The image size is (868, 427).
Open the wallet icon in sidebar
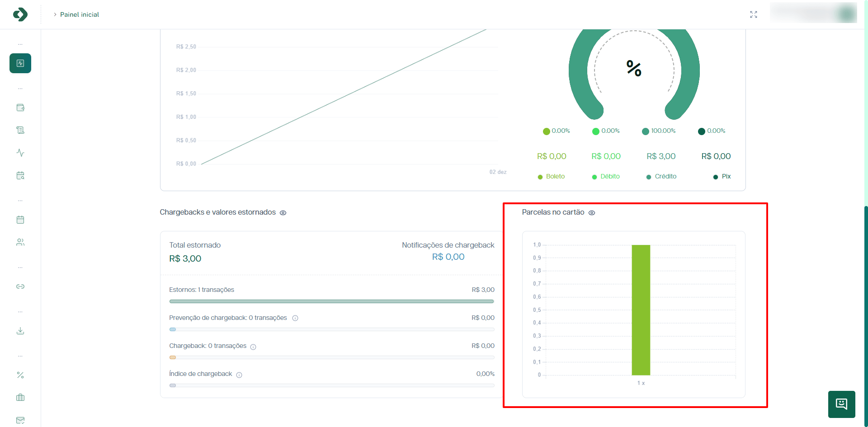(20, 108)
